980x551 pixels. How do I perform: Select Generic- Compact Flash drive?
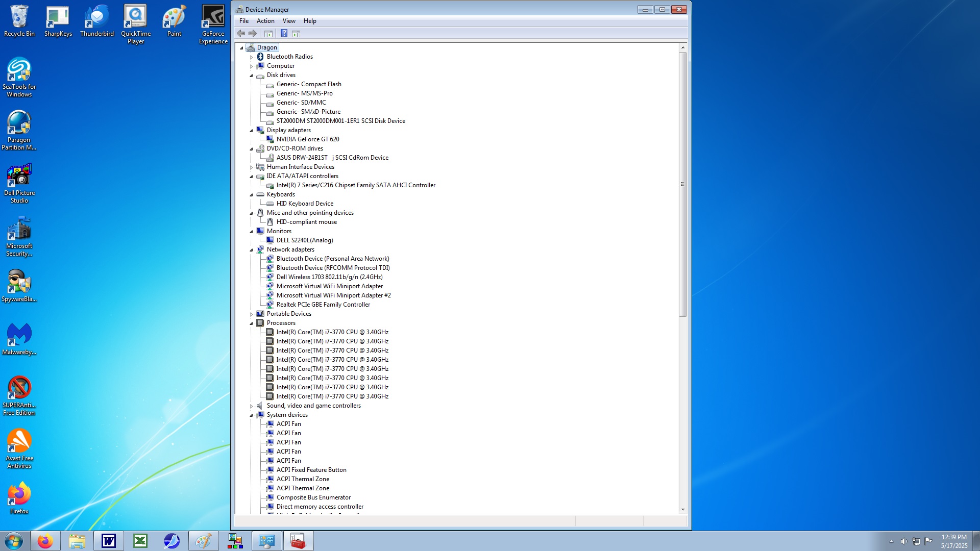coord(309,84)
